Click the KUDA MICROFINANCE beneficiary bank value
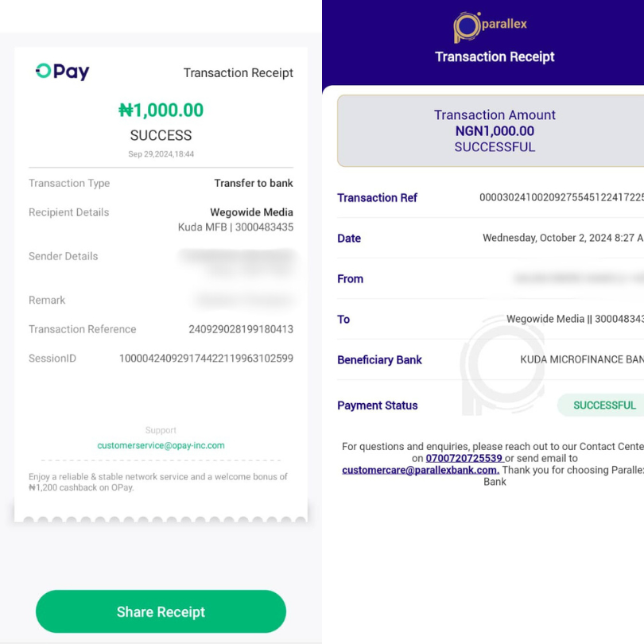The image size is (644, 644). pyautogui.click(x=581, y=359)
